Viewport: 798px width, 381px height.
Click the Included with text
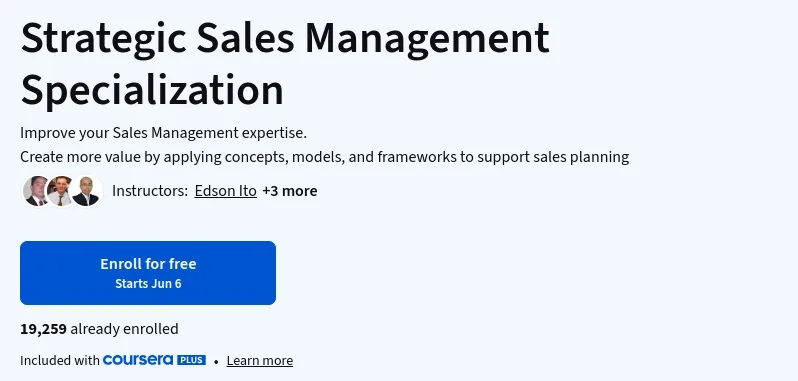[x=60, y=361]
